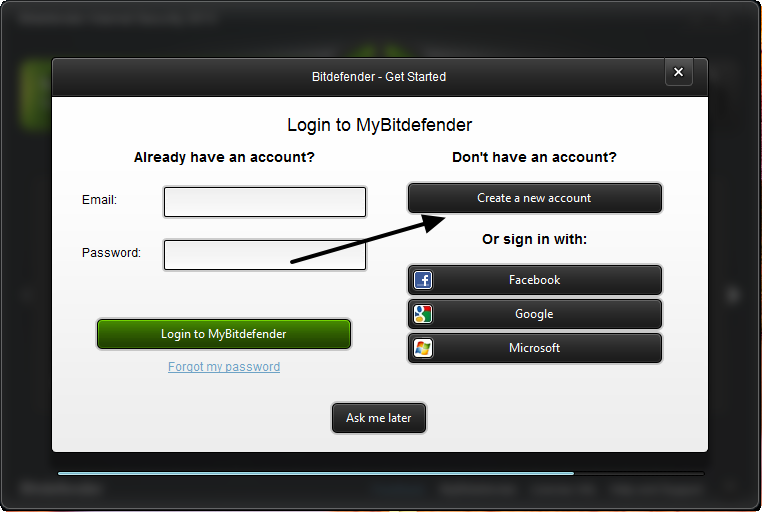The height and width of the screenshot is (512, 762).
Task: Click the Facebook logo icon
Action: [423, 280]
